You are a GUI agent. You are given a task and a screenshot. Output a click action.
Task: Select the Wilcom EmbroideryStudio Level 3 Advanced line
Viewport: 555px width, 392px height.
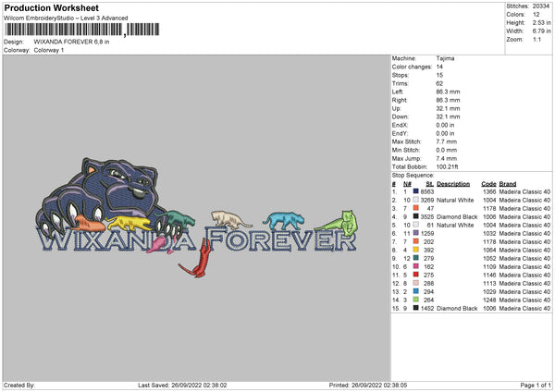[x=66, y=18]
